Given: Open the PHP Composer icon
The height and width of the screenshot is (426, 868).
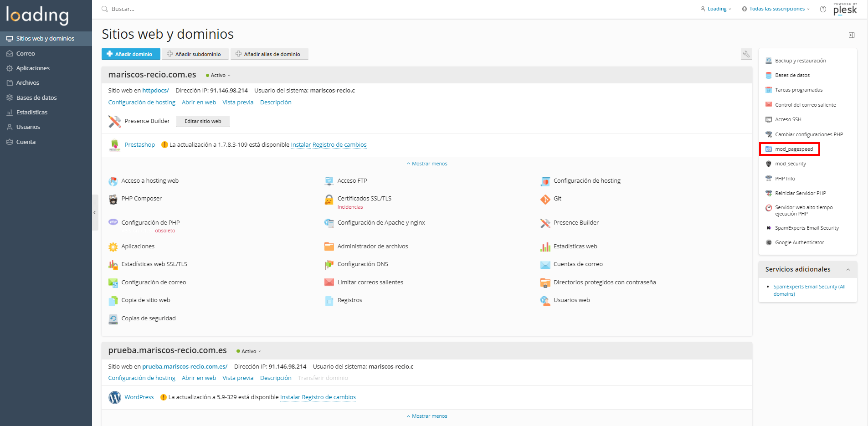Looking at the screenshot, I should pyautogui.click(x=113, y=199).
